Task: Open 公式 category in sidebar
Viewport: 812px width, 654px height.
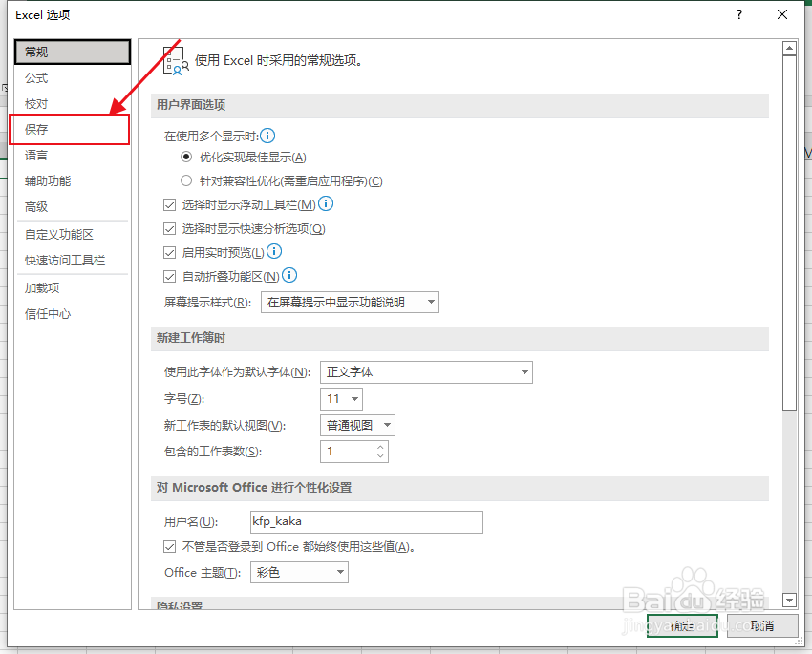Action: [73, 77]
